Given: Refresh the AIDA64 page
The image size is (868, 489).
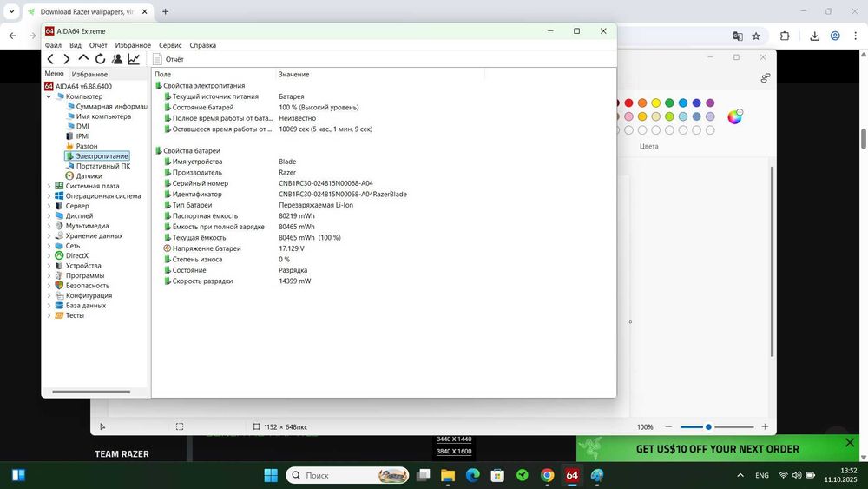Looking at the screenshot, I should 100,59.
